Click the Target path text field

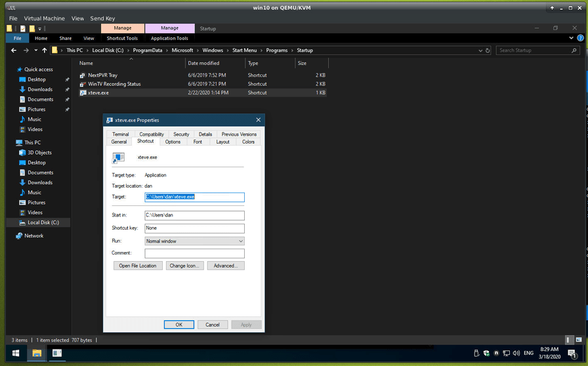(x=194, y=197)
